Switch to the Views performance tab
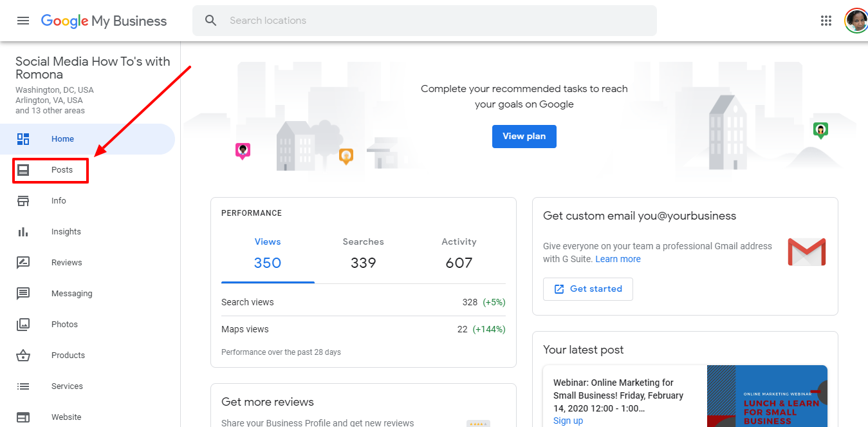 point(268,256)
